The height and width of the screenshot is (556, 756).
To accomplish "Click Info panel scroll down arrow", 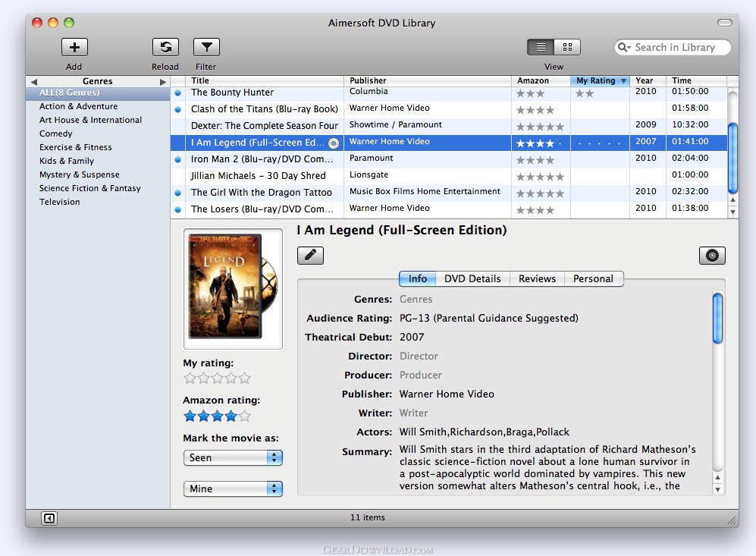I will pos(717,489).
